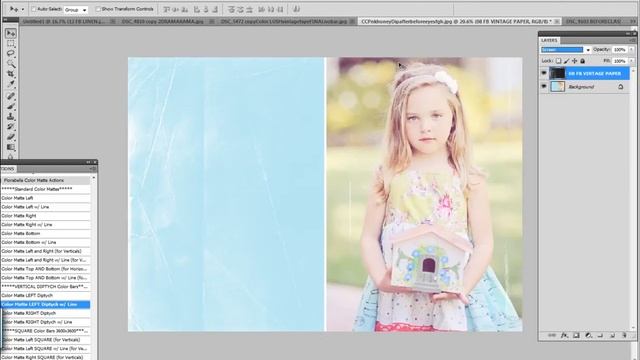Select the Move tool in the toolbox
Image resolution: width=640 pixels, height=360 pixels.
(x=11, y=33)
